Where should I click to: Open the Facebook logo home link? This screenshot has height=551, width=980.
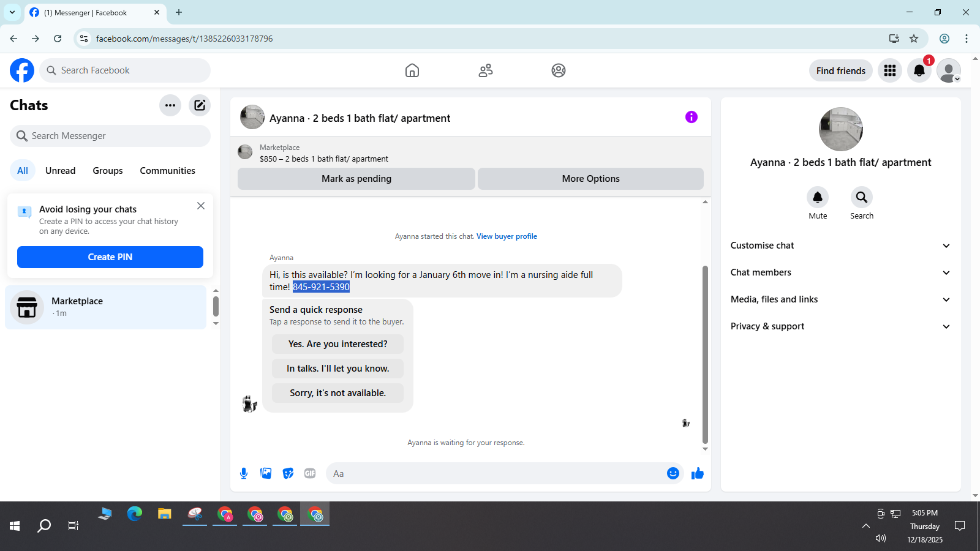[x=22, y=70]
